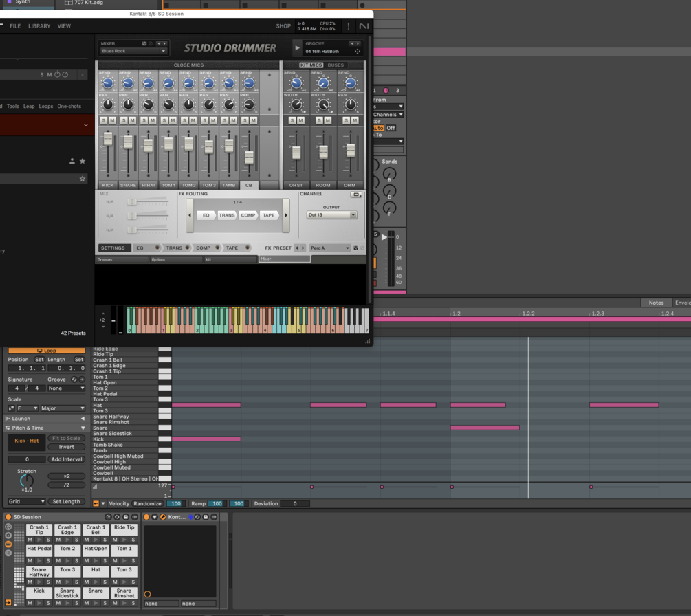The image size is (691, 616).
Task: Play the Studio Drummer groove preview
Action: [x=297, y=47]
